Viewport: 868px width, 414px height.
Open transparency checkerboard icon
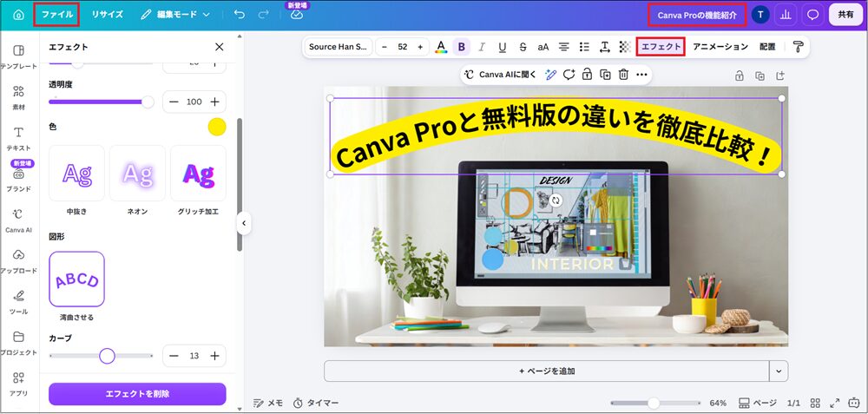[x=625, y=47]
